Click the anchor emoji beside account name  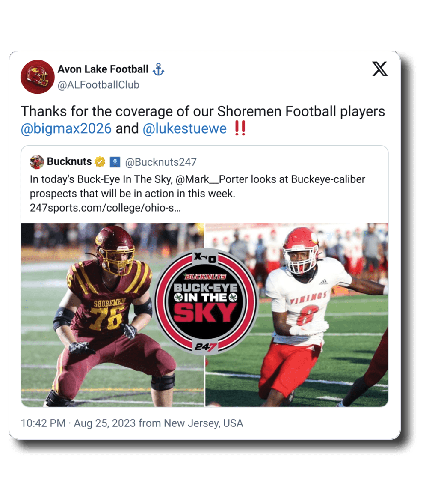click(x=159, y=69)
